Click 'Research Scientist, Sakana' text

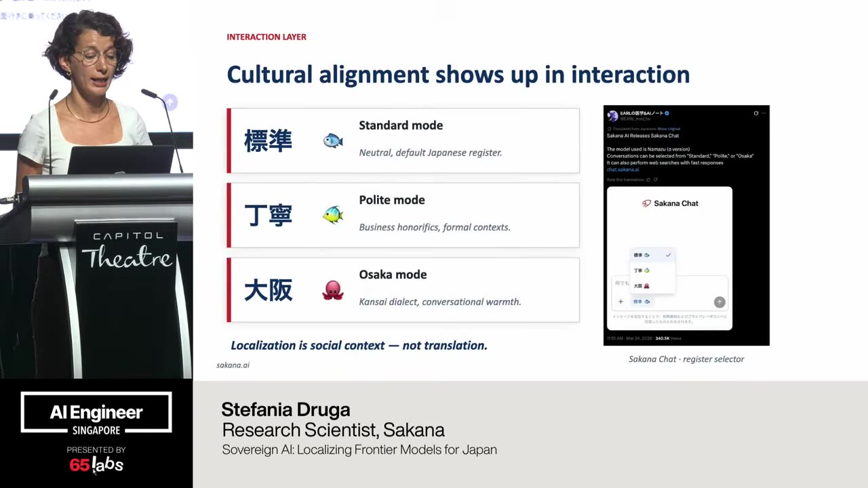coord(333,430)
